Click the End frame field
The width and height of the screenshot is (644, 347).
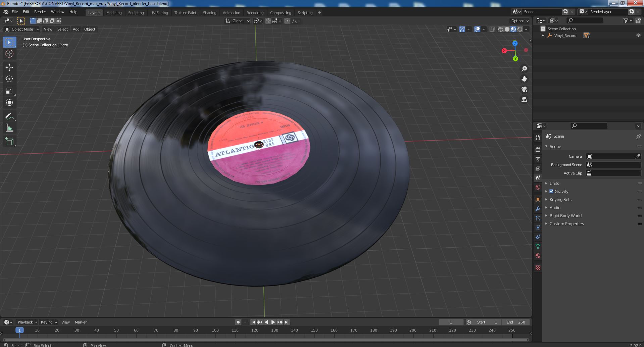(x=516, y=322)
